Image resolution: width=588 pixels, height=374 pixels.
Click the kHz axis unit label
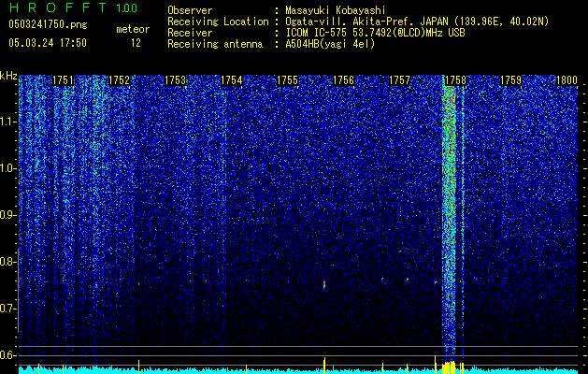point(8,76)
